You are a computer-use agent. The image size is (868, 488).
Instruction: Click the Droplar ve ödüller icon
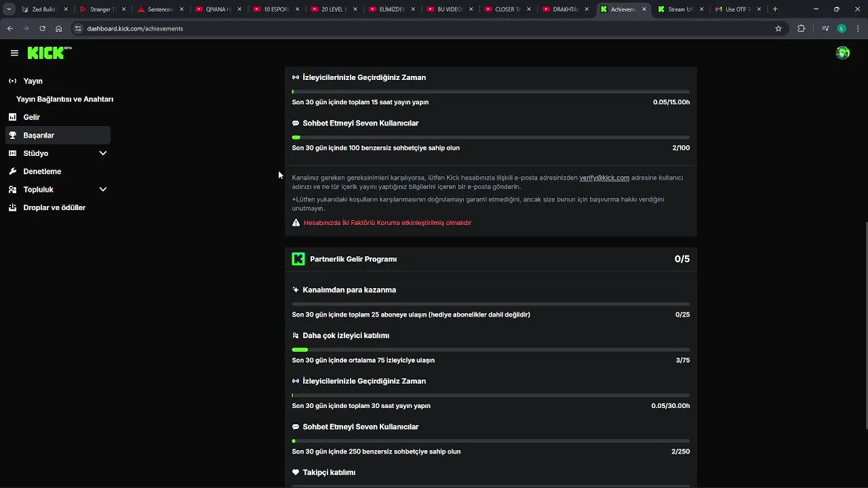tap(12, 208)
